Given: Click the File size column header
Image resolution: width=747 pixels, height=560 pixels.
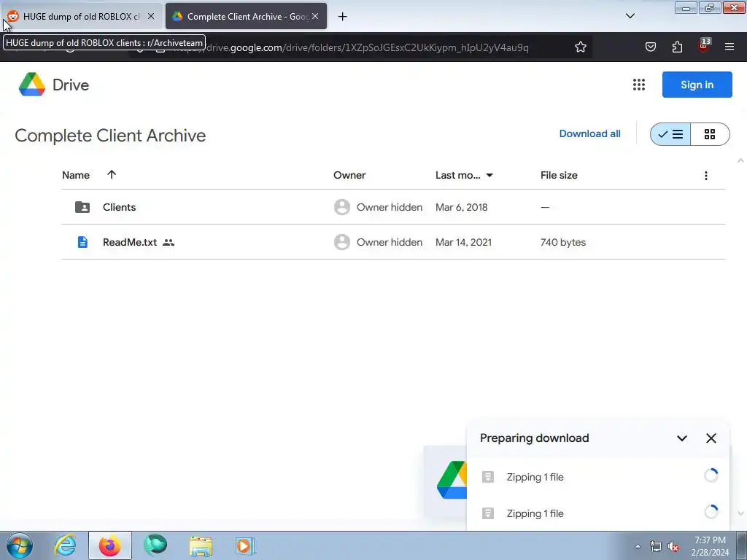Looking at the screenshot, I should point(559,175).
